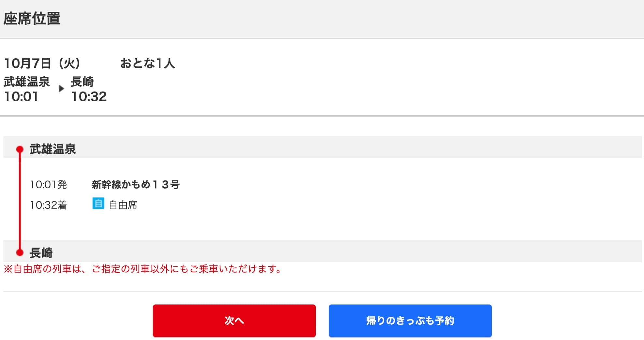Screen dimensions: 644x340
Task: Click the vertical red route line
Action: tap(20, 201)
